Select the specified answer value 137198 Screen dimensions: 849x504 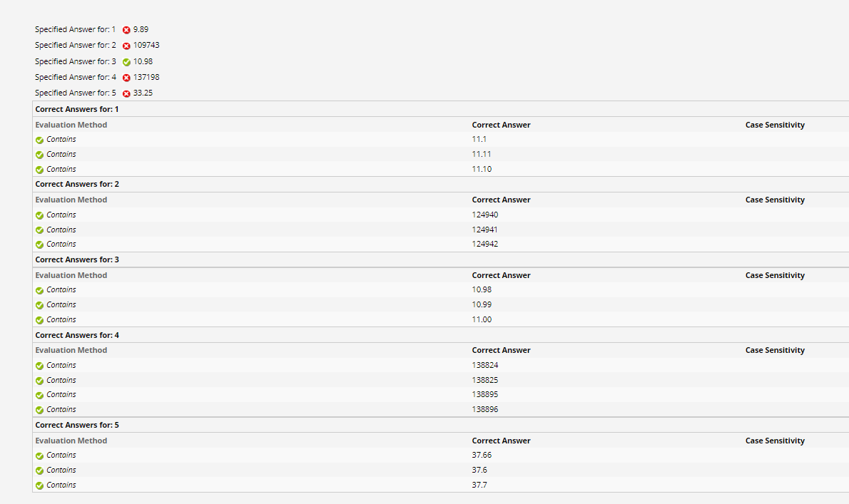[x=146, y=77]
